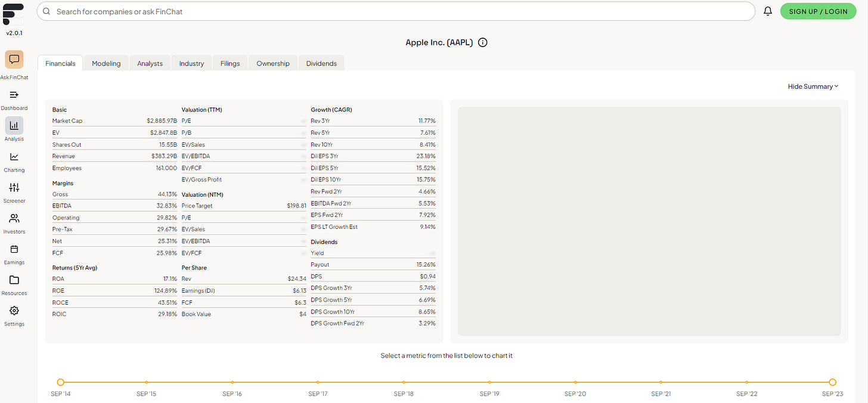Switch to the Industry tab

pyautogui.click(x=191, y=63)
